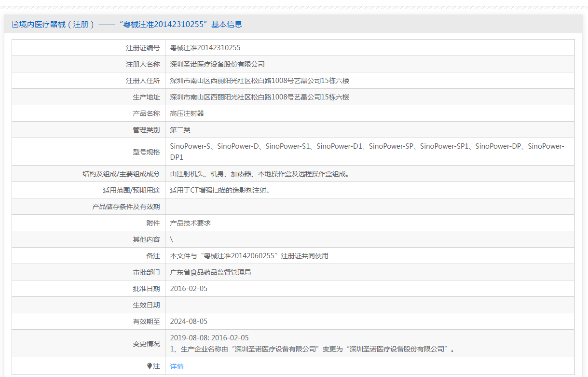Click 适用于CT增强扫描的造影剂注射。
This screenshot has width=588, height=377.
coord(220,190)
